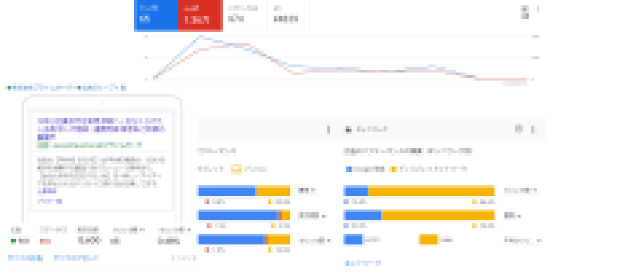Select the red metric card above chart
Viewport: 644px width, 274px height.
[199, 15]
